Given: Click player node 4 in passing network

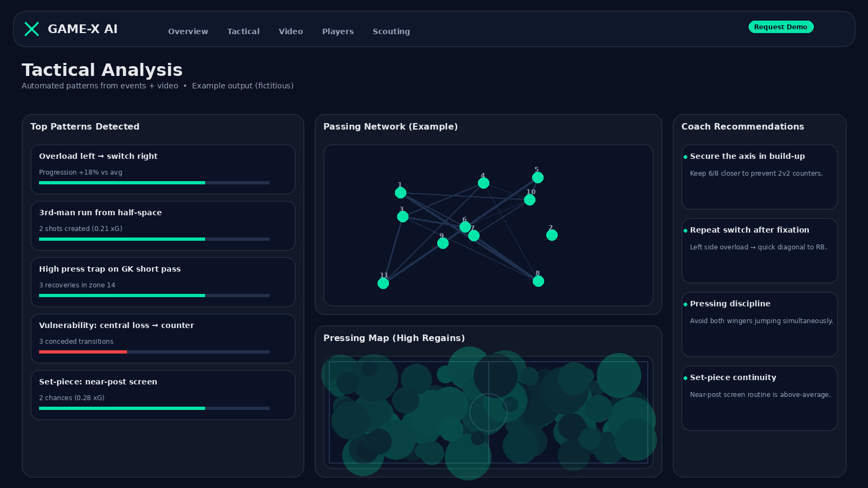Looking at the screenshot, I should 483,183.
